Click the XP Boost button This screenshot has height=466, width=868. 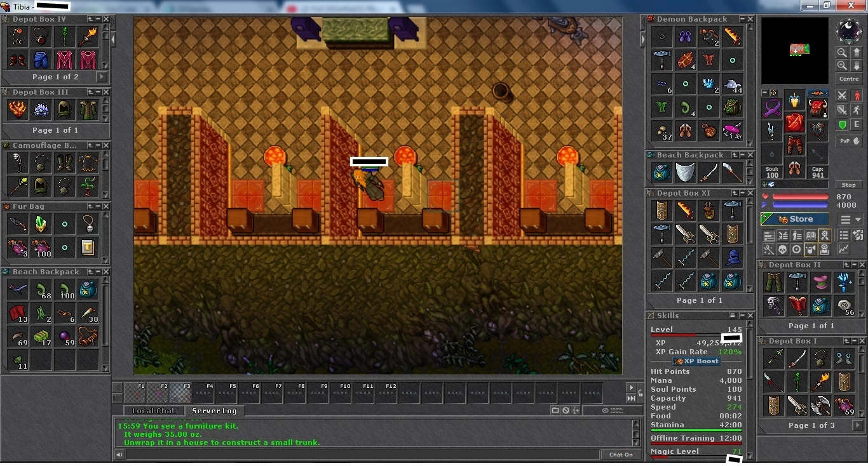click(x=697, y=361)
